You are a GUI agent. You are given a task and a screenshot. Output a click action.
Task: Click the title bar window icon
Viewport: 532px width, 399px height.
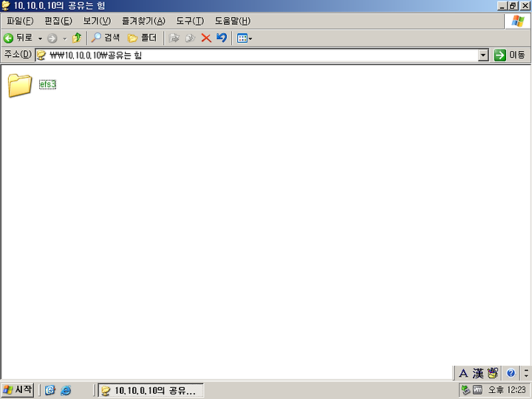point(6,5)
